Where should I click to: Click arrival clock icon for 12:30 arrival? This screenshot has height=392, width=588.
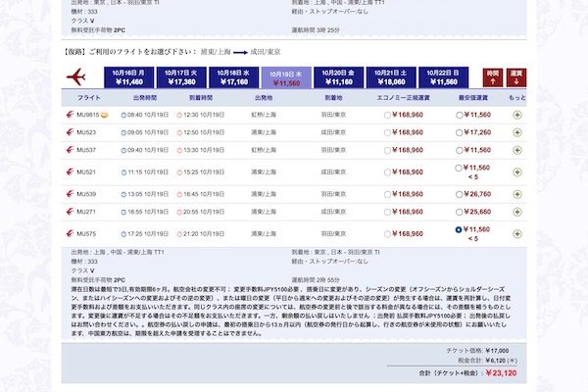(179, 116)
